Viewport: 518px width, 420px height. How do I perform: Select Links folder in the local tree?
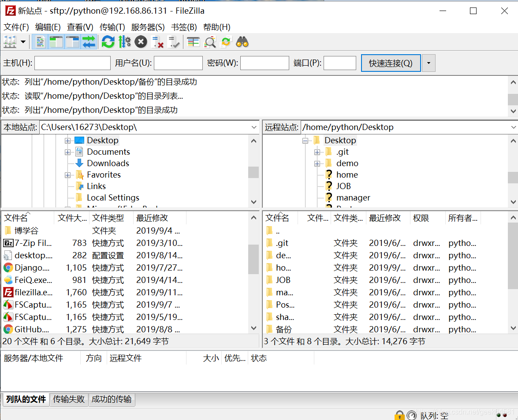pyautogui.click(x=96, y=186)
